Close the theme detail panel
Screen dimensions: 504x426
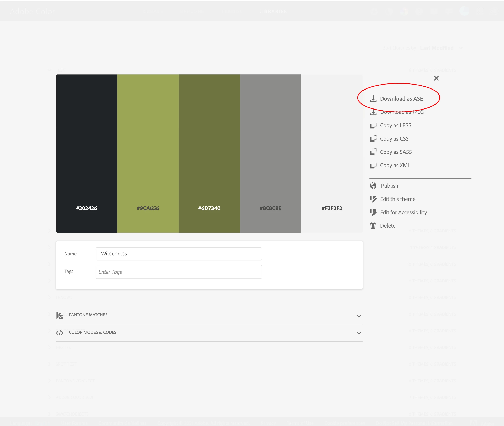point(436,78)
